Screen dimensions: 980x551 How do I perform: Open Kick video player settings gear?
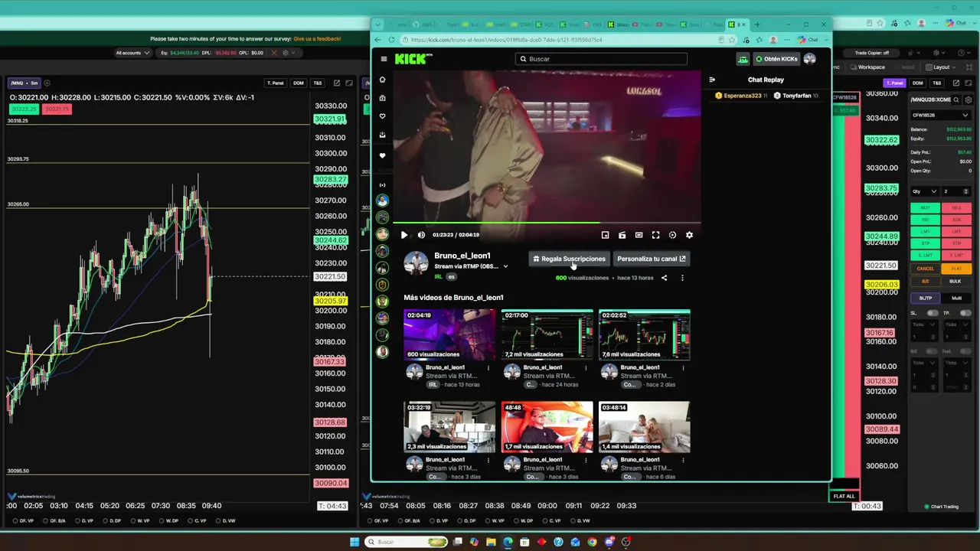689,235
